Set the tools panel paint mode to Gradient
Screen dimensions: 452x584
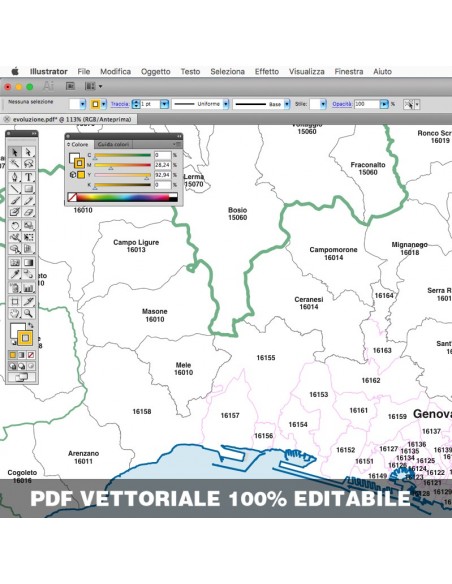pyautogui.click(x=22, y=355)
